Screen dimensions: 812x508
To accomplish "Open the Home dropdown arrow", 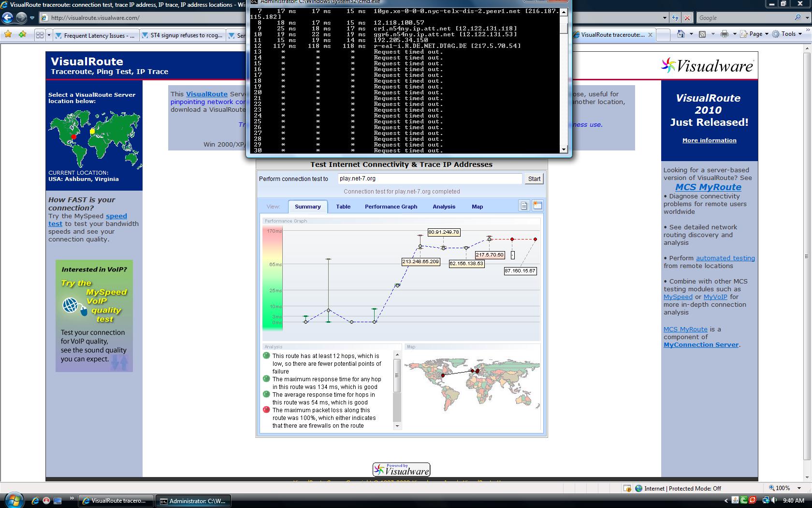I will click(691, 34).
